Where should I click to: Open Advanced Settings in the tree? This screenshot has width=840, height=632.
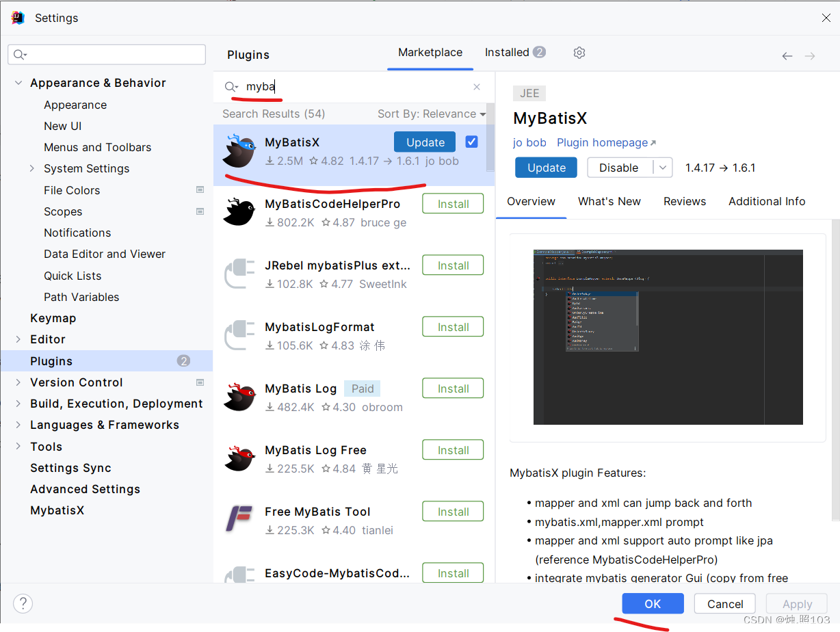(x=85, y=489)
